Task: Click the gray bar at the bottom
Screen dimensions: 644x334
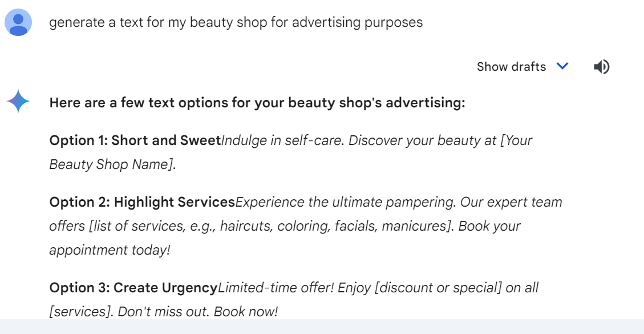Action: [322, 327]
